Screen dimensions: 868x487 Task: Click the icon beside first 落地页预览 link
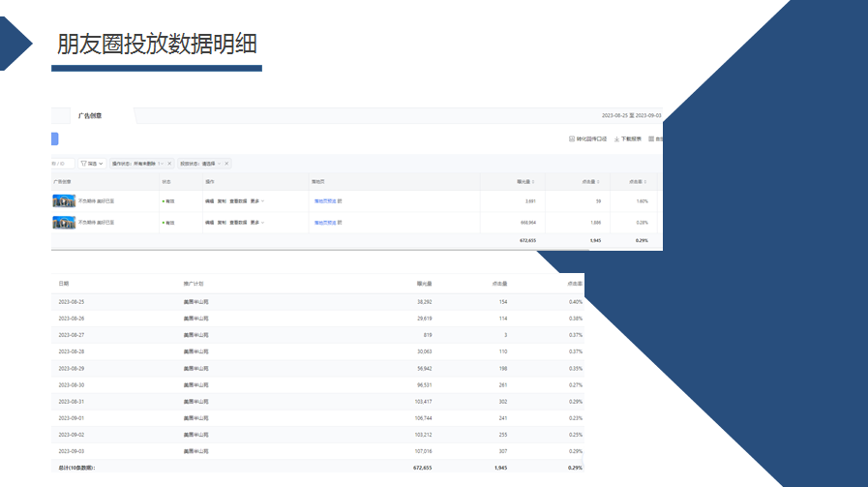pyautogui.click(x=340, y=200)
